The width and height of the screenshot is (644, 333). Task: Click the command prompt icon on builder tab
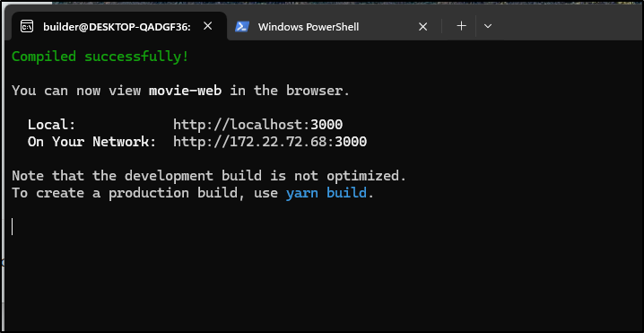[x=27, y=27]
